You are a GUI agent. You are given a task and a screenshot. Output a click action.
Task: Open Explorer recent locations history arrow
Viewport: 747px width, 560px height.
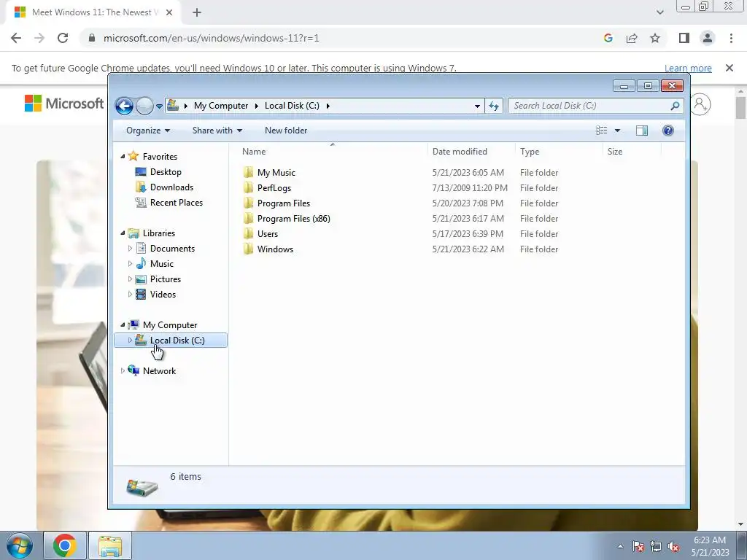(x=159, y=106)
